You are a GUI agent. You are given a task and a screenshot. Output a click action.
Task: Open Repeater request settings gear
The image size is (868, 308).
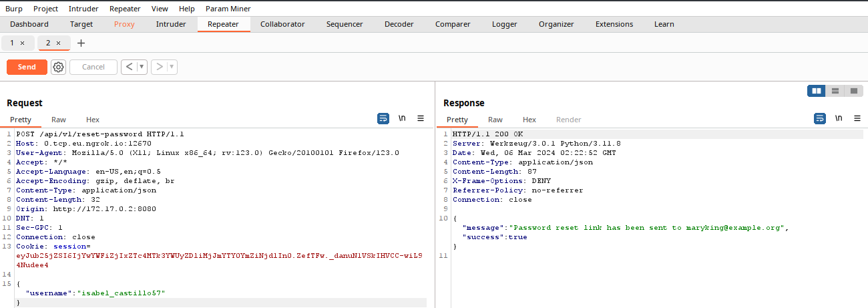[x=58, y=67]
